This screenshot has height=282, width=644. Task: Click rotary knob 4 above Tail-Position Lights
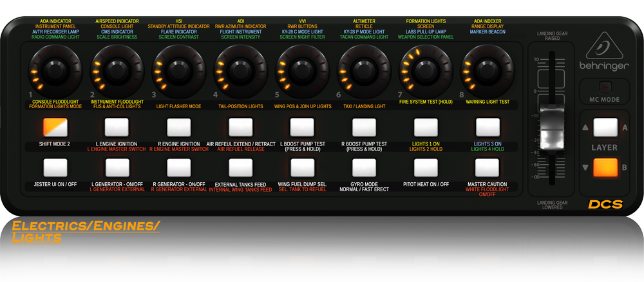tap(240, 71)
